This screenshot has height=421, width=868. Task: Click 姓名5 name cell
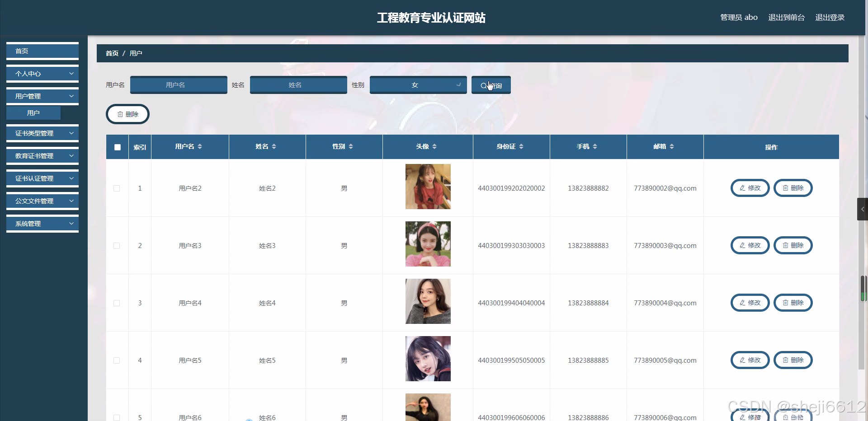point(267,360)
